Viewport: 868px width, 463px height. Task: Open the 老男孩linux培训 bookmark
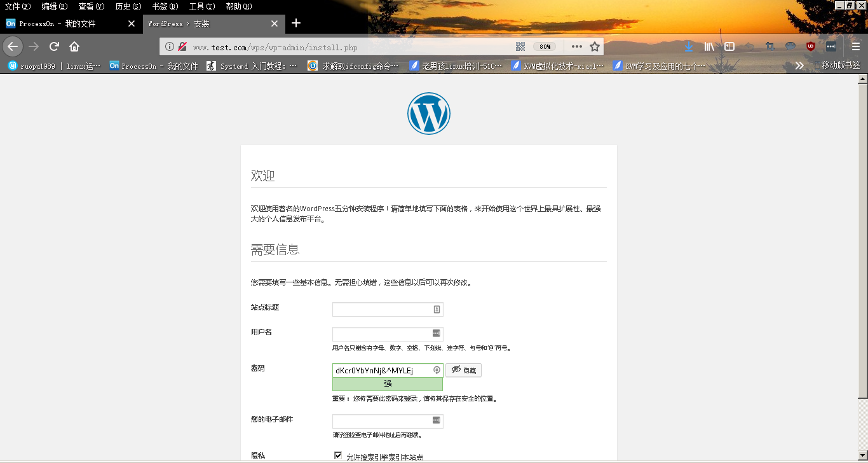[x=455, y=66]
